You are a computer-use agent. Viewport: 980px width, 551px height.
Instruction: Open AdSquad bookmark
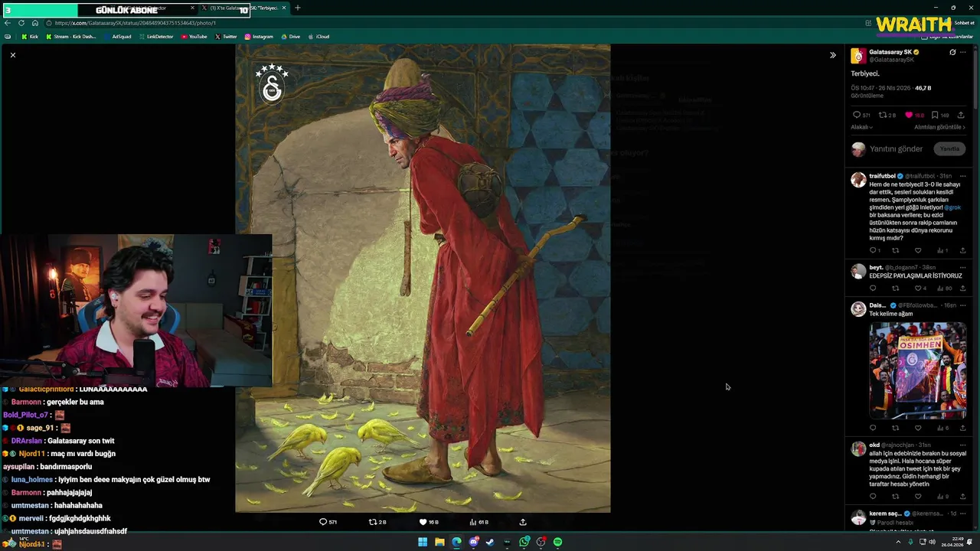pos(118,37)
